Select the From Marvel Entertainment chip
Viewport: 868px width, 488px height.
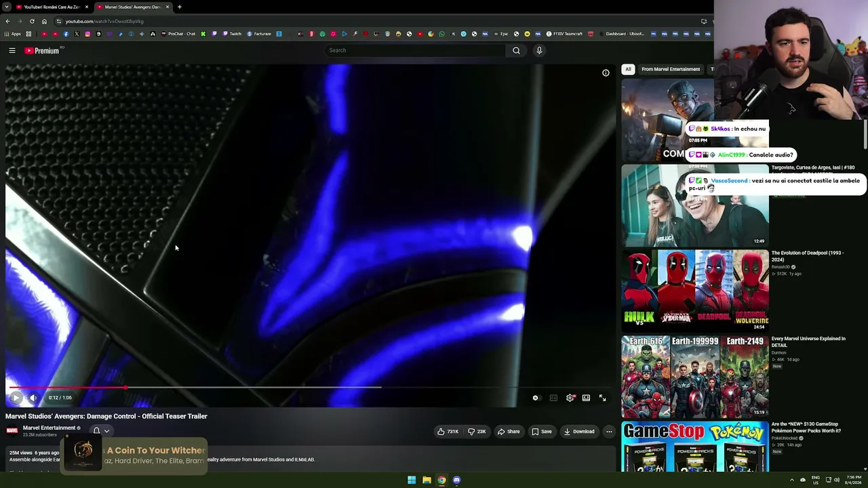coord(671,69)
